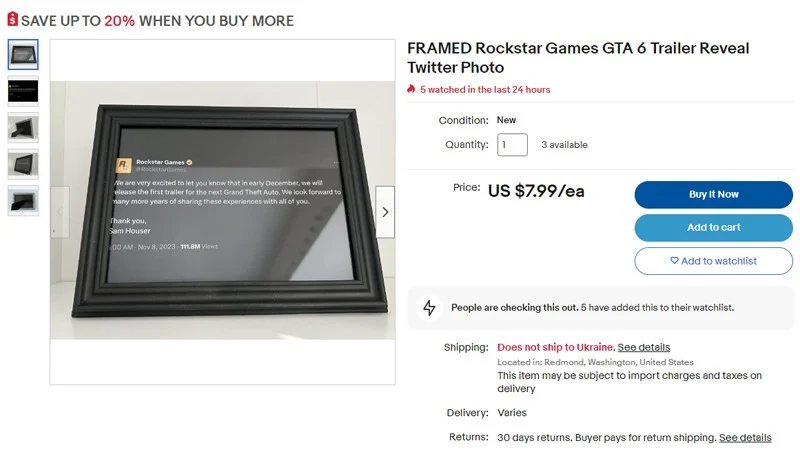Viewport: 800px width, 450px height.
Task: Select the third angled frame thumbnail
Action: 23,128
